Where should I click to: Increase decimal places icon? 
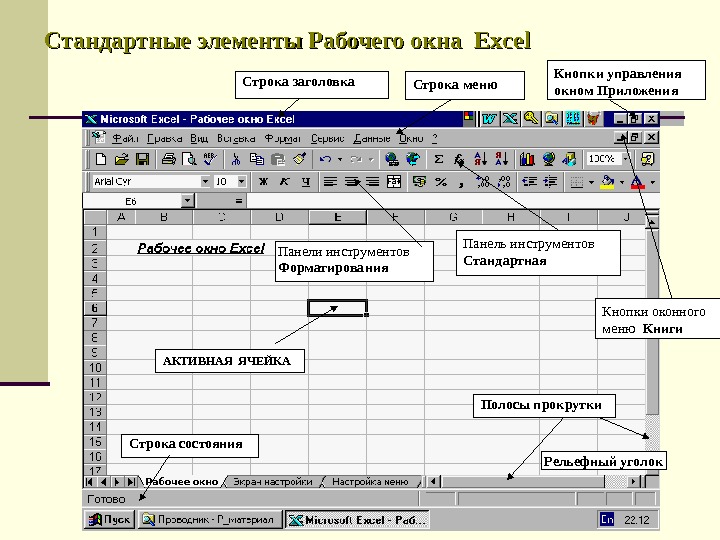(x=483, y=182)
